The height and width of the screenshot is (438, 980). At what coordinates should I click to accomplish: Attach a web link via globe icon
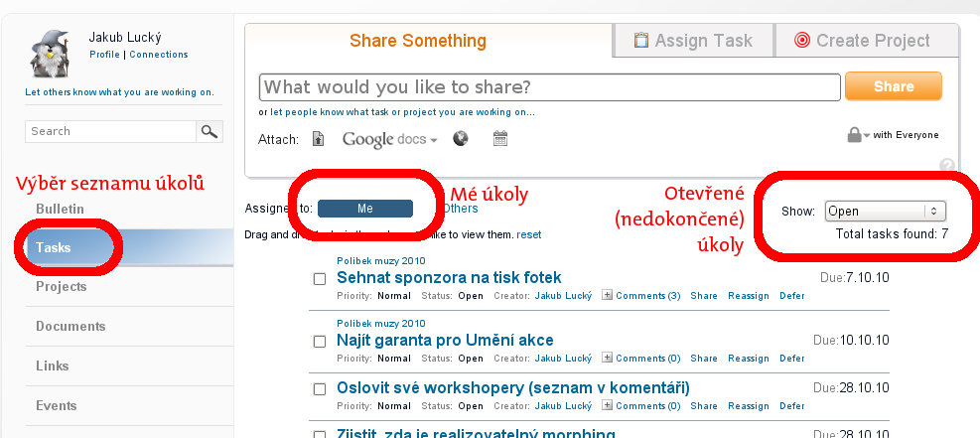pos(461,139)
